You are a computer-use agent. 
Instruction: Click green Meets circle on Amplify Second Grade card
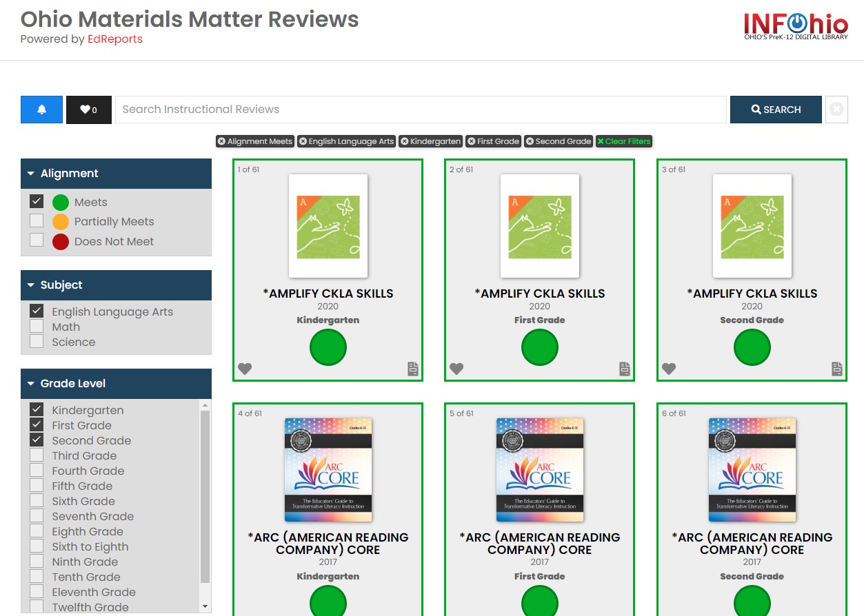click(x=752, y=347)
